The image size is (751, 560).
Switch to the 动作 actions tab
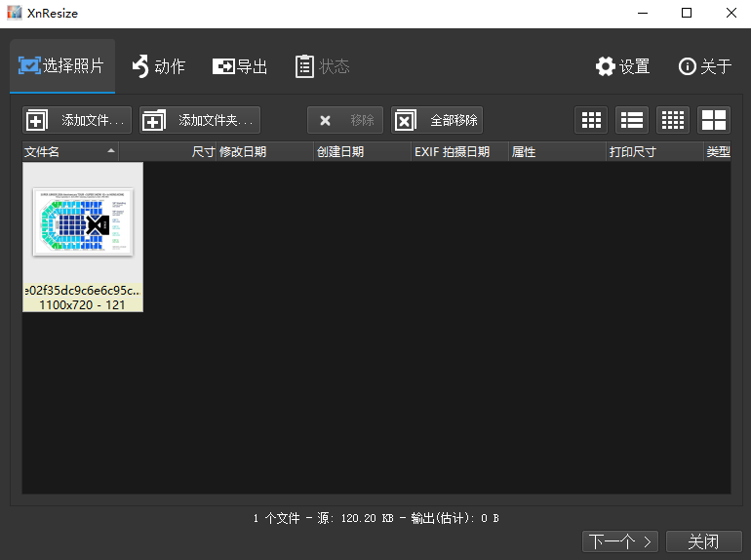158,66
